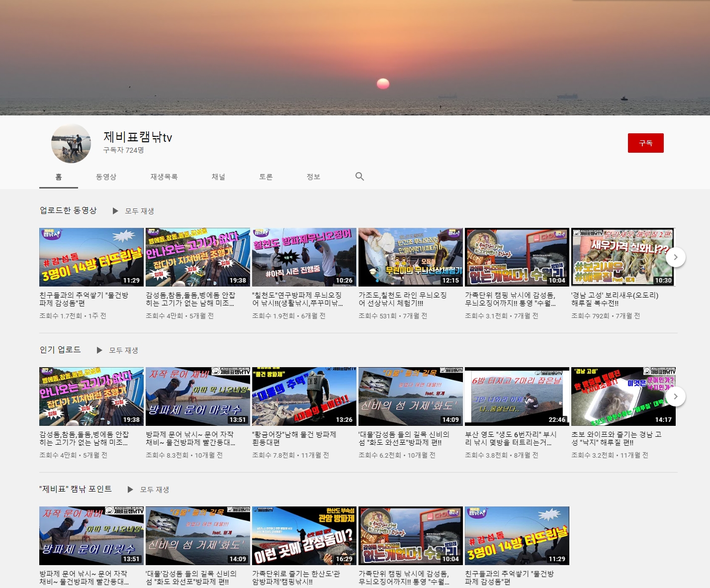The height and width of the screenshot is (588, 710).
Task: Switch to the 동영상 tab
Action: pyautogui.click(x=106, y=177)
